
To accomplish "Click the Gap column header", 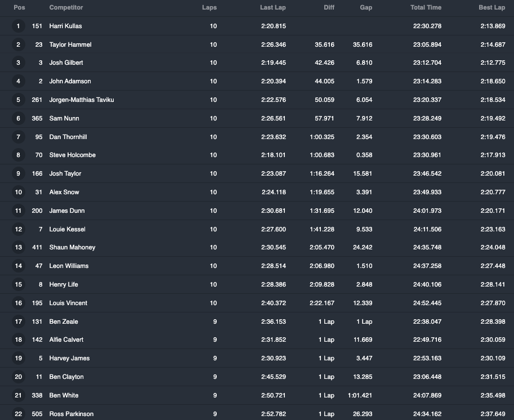I will [366, 7].
